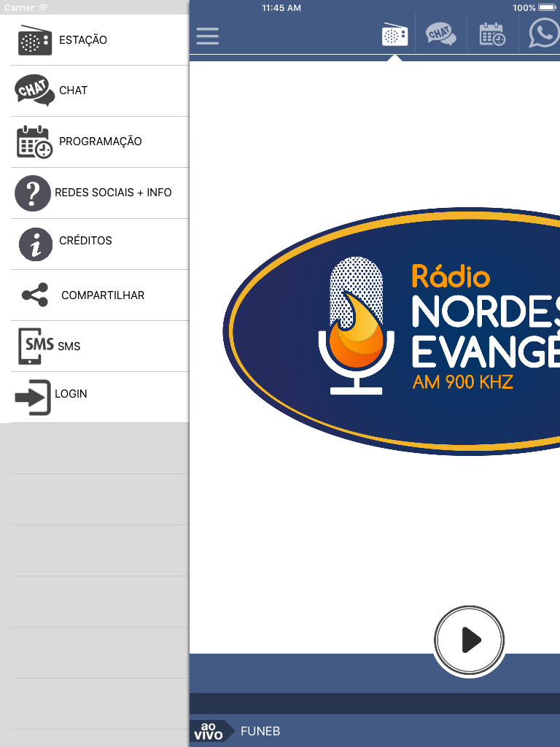Tap the question mark icon in sidebar
Viewport: 560px width, 747px height.
(32, 193)
